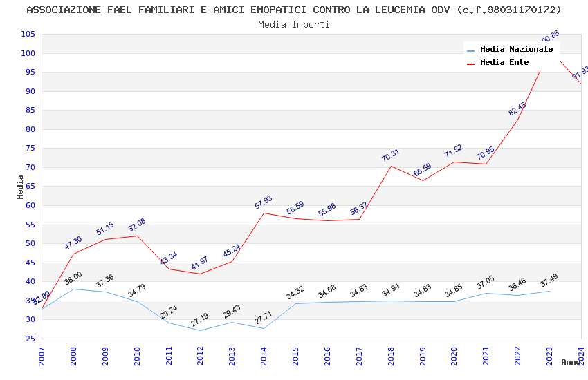
Task: Click the 2010 year tick label
Action: pos(137,356)
